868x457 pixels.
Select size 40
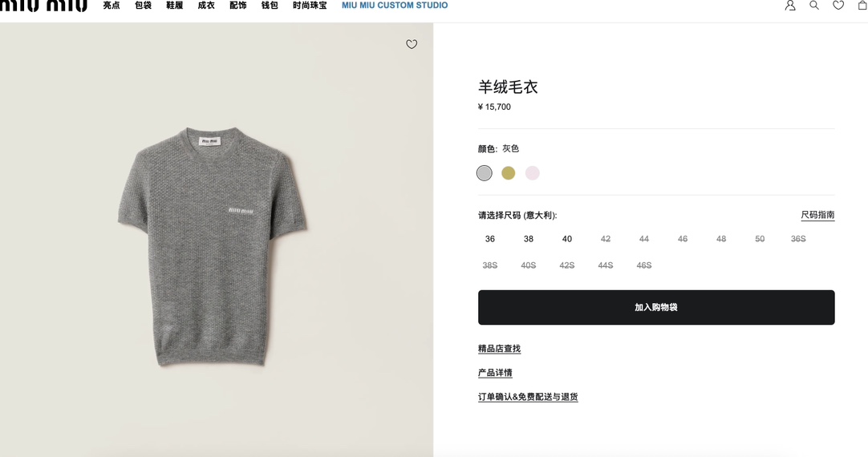[x=567, y=239]
